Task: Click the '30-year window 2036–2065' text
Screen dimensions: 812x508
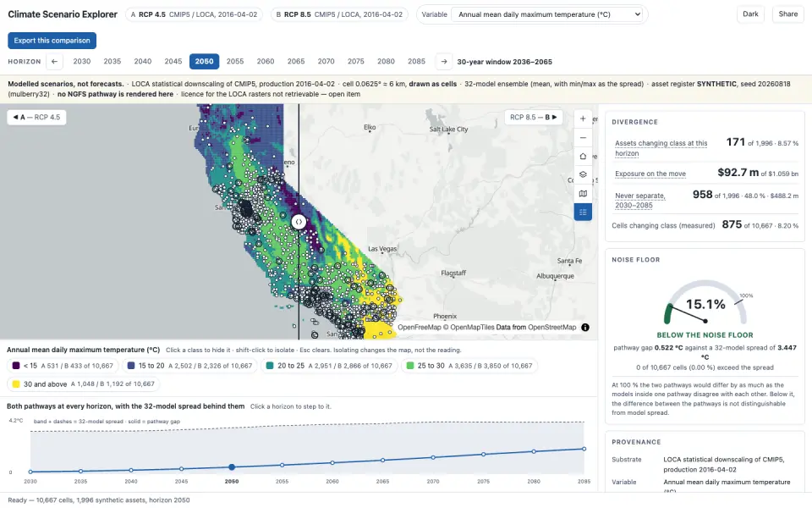Action: [x=504, y=62]
